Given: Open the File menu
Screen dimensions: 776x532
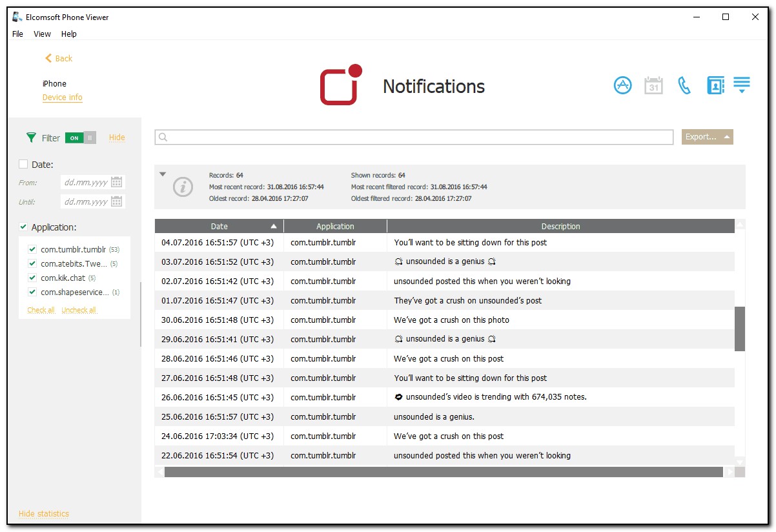Looking at the screenshot, I should 17,34.
